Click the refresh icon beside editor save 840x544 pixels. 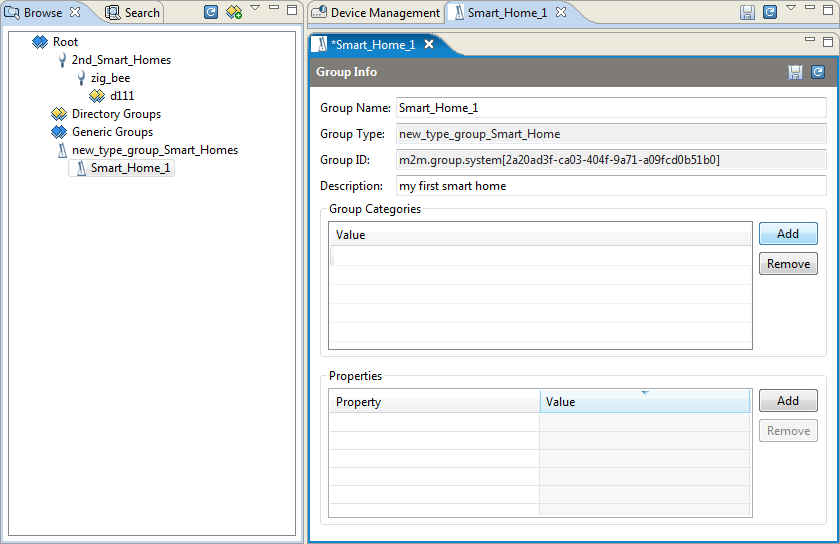(770, 12)
